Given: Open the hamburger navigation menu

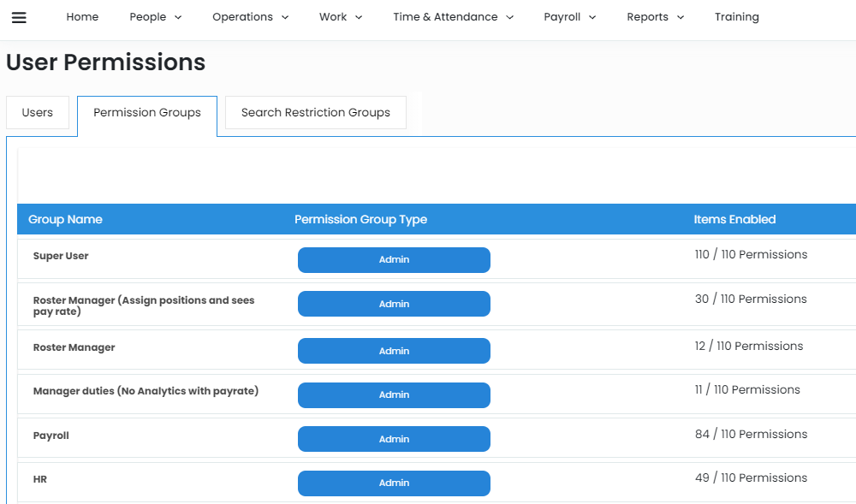Looking at the screenshot, I should coord(19,17).
